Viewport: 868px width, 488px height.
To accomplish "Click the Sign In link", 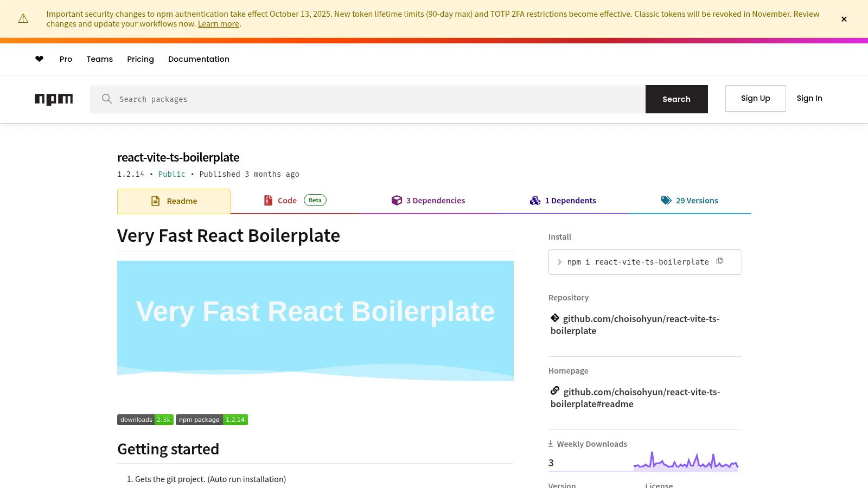I will click(809, 98).
